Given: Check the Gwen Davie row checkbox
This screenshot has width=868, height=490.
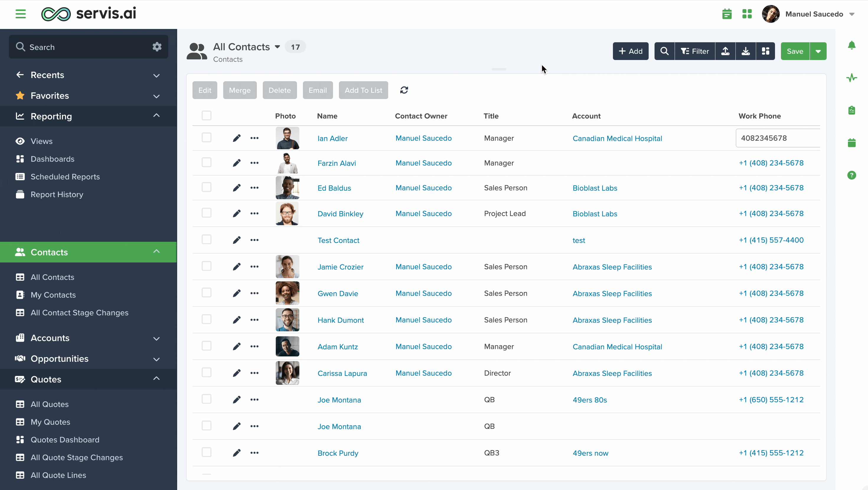Looking at the screenshot, I should [x=207, y=293].
